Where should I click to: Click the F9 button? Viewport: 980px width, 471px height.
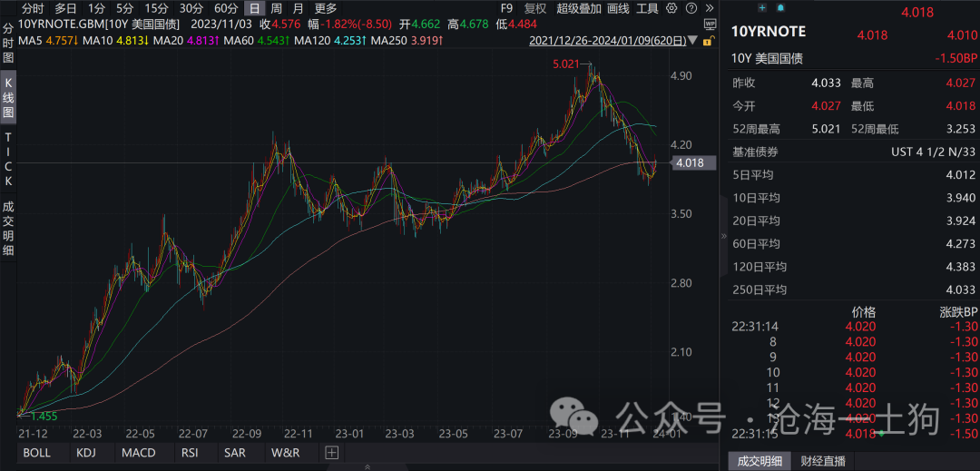[x=506, y=8]
